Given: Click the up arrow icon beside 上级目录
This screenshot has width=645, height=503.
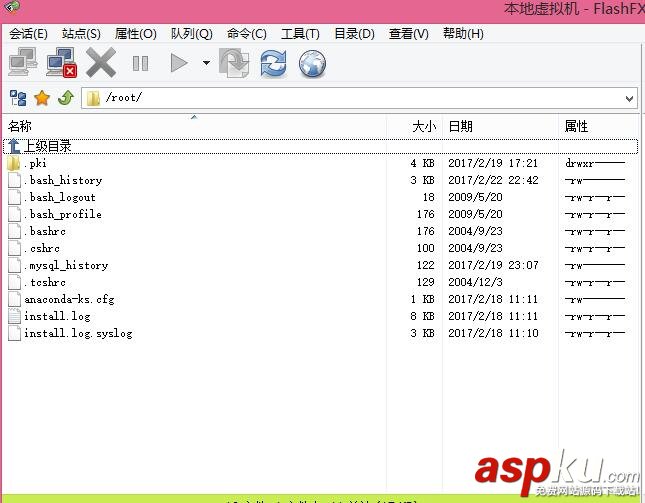Looking at the screenshot, I should coord(14,146).
